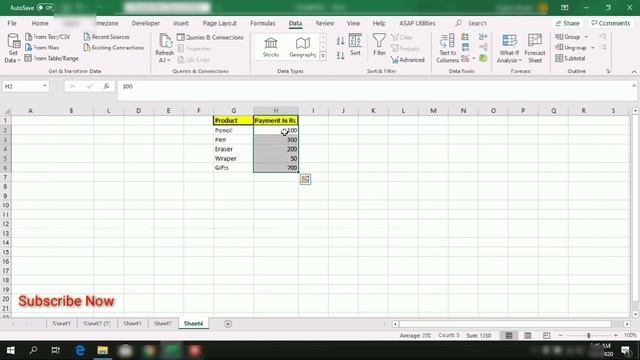
Task: Open the Formulas tab
Action: click(262, 23)
